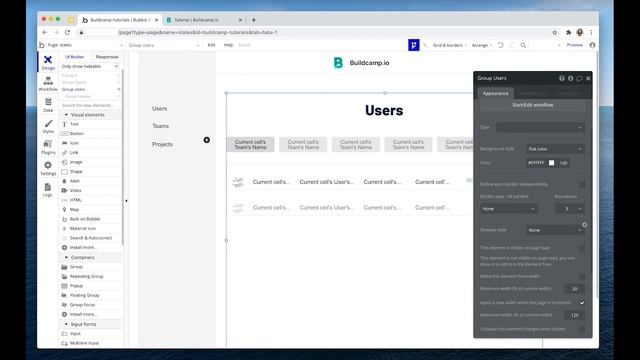Open the Edit menu

pyautogui.click(x=211, y=45)
